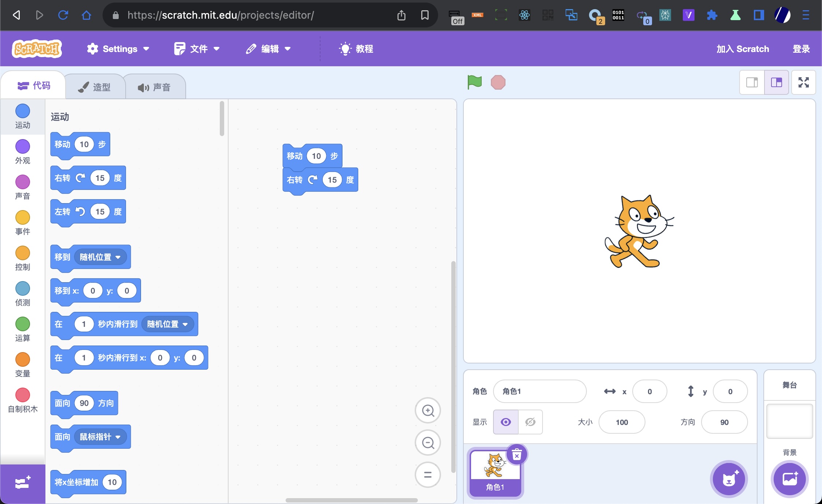Click 加入 Scratch join link
The width and height of the screenshot is (822, 504).
tap(743, 49)
